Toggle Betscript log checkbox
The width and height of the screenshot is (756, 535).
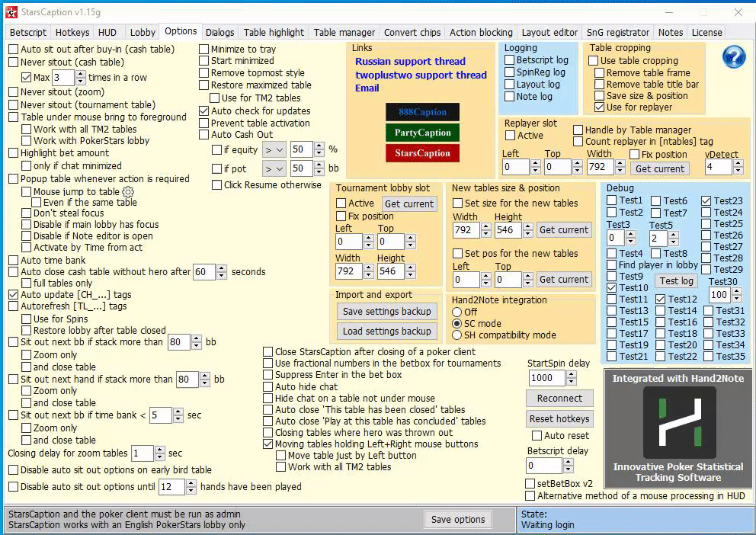click(509, 60)
